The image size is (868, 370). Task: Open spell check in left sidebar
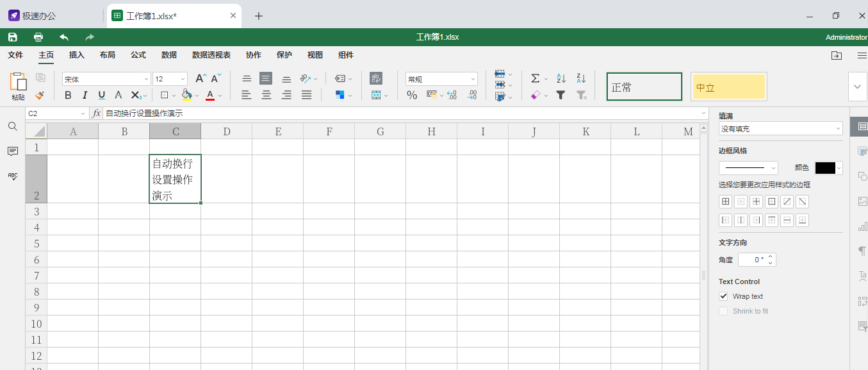(x=12, y=176)
